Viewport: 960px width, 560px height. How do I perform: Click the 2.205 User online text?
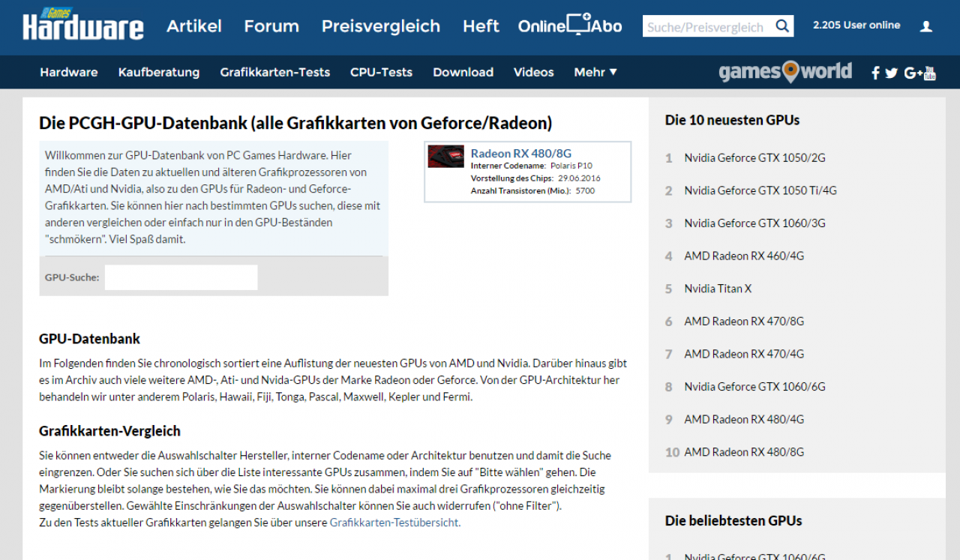[856, 25]
